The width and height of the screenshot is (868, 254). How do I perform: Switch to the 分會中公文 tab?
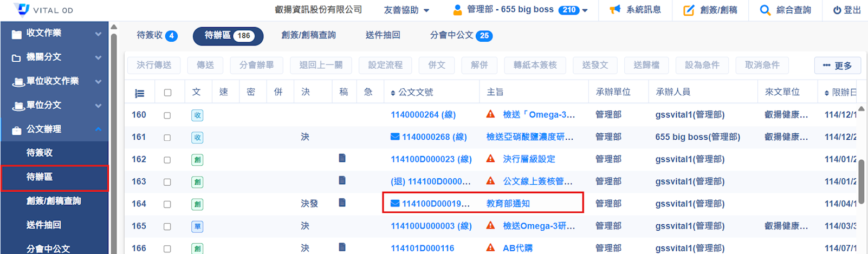(461, 36)
